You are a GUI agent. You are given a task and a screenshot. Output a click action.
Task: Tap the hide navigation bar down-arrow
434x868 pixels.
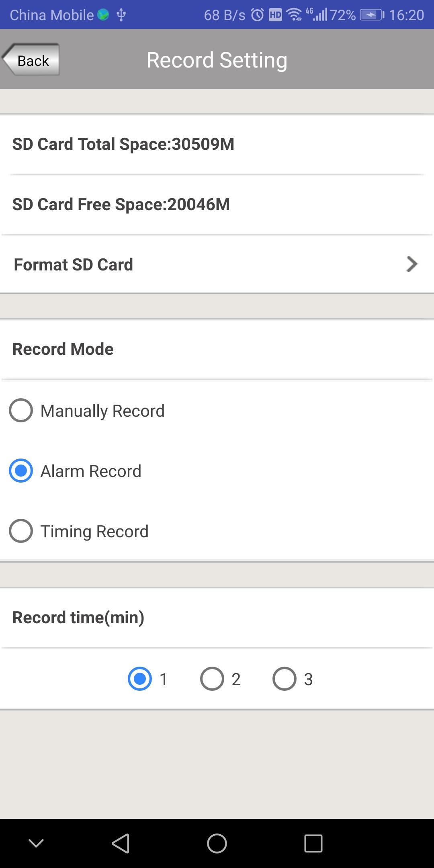click(36, 843)
